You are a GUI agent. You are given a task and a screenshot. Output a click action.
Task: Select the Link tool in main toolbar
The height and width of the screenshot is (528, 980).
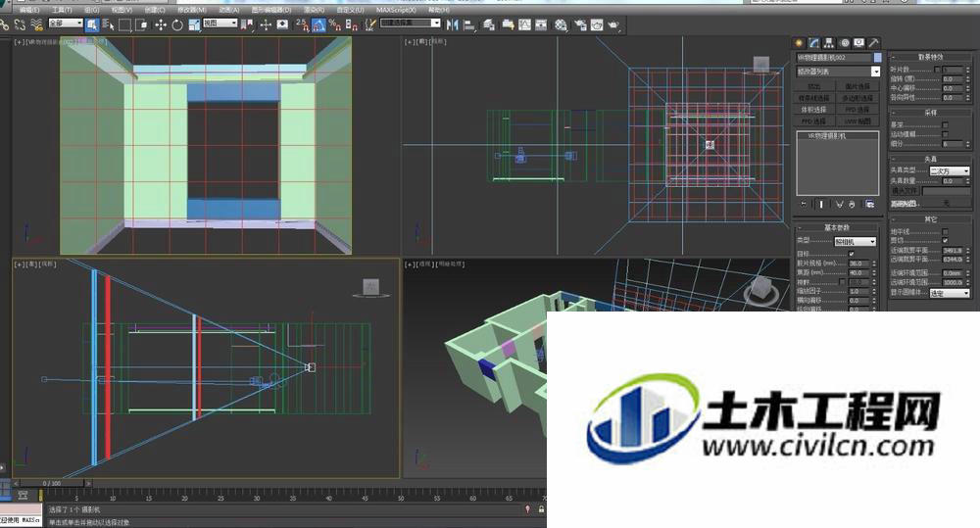(x=5, y=24)
